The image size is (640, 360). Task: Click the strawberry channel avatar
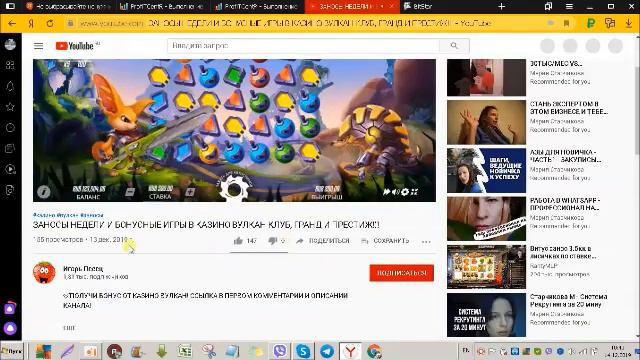click(x=44, y=272)
